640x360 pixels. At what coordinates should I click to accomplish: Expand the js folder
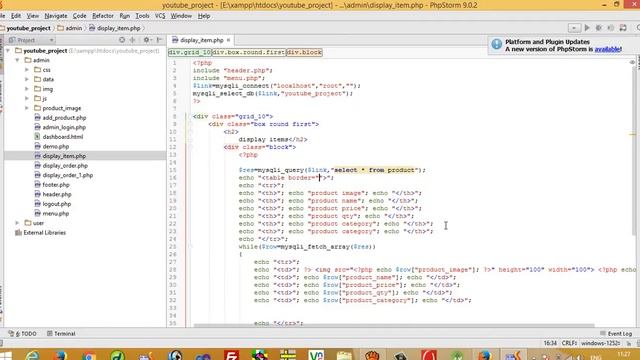tap(27, 98)
